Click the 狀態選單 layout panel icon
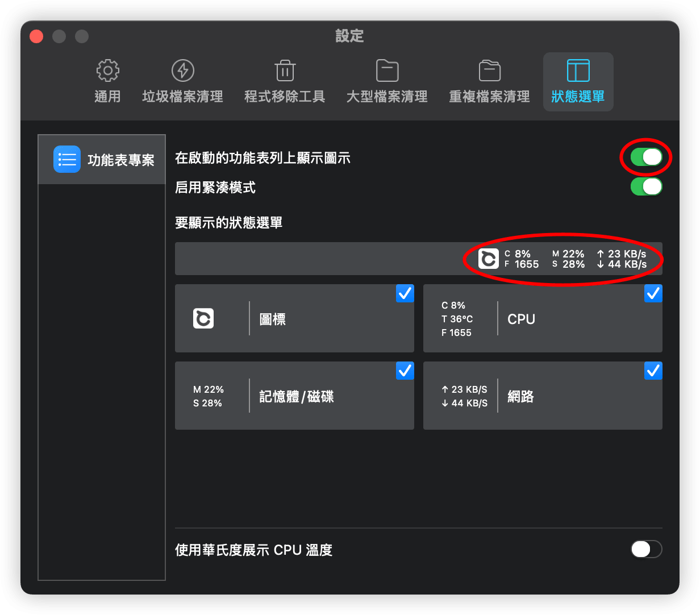This screenshot has height=615, width=700. click(578, 70)
